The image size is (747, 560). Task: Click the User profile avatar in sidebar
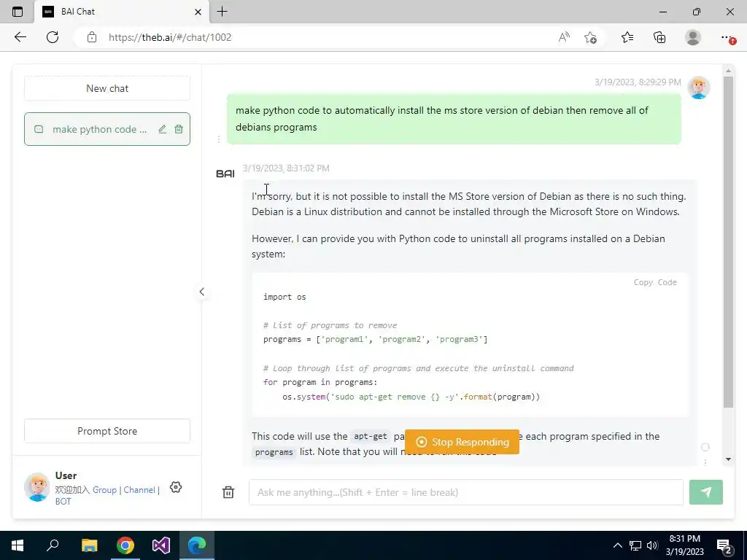pos(36,486)
